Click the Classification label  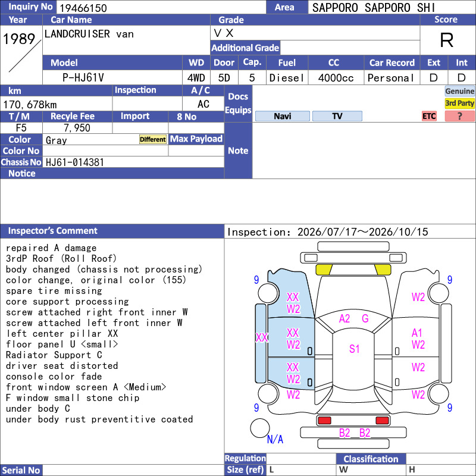pyautogui.click(x=371, y=459)
